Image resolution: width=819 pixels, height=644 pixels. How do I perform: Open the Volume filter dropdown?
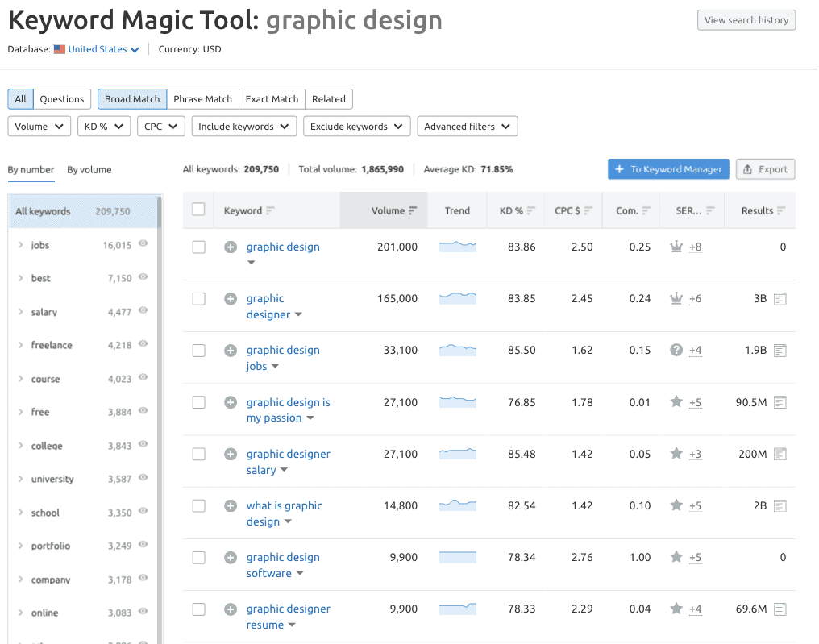pyautogui.click(x=39, y=127)
